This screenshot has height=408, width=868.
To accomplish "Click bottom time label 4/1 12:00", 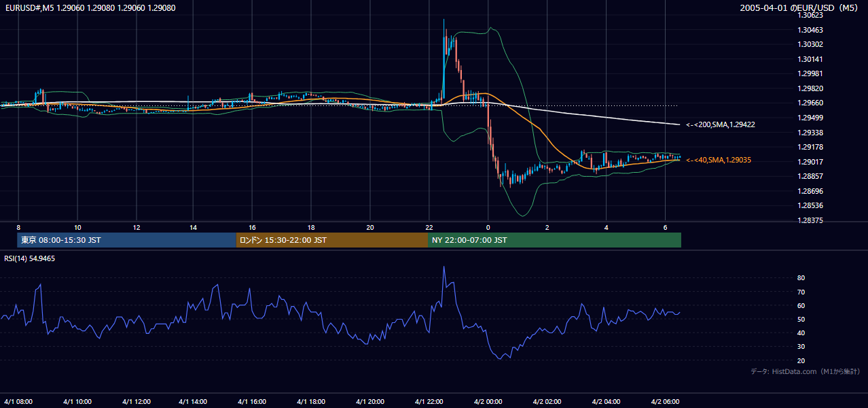I will tap(136, 401).
